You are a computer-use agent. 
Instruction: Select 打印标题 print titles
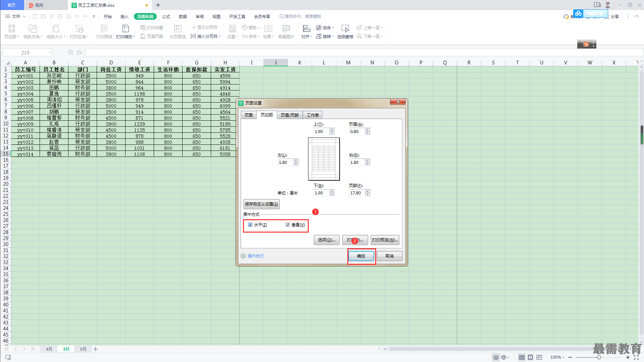[152, 27]
